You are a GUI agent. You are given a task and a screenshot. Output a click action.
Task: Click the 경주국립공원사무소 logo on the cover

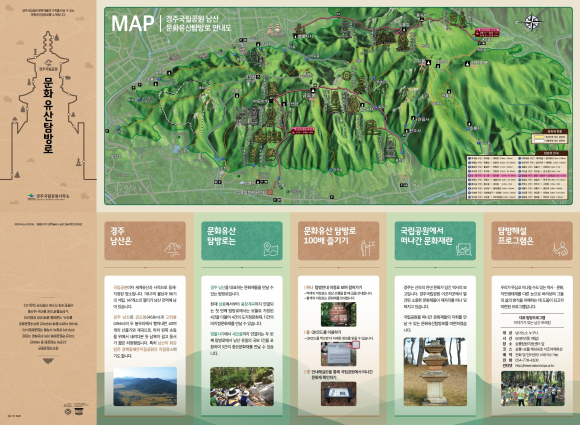click(48, 196)
